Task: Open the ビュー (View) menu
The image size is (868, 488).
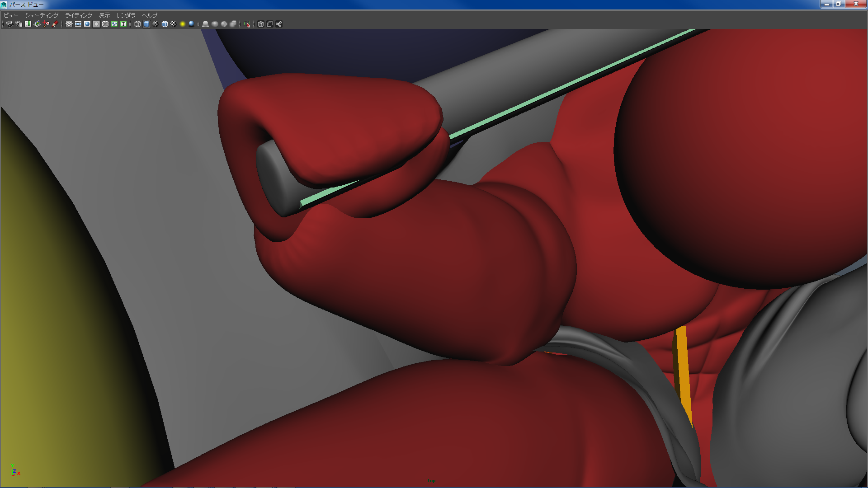Action: [11, 15]
